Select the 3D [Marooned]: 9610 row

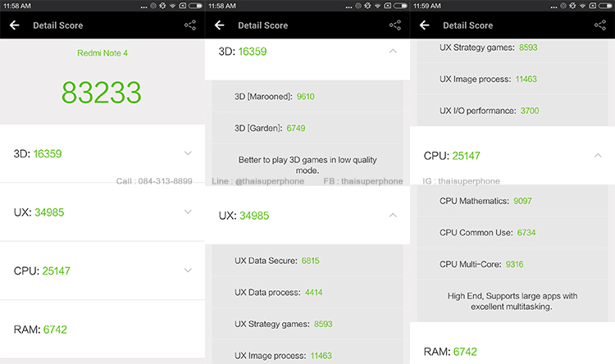coord(274,96)
